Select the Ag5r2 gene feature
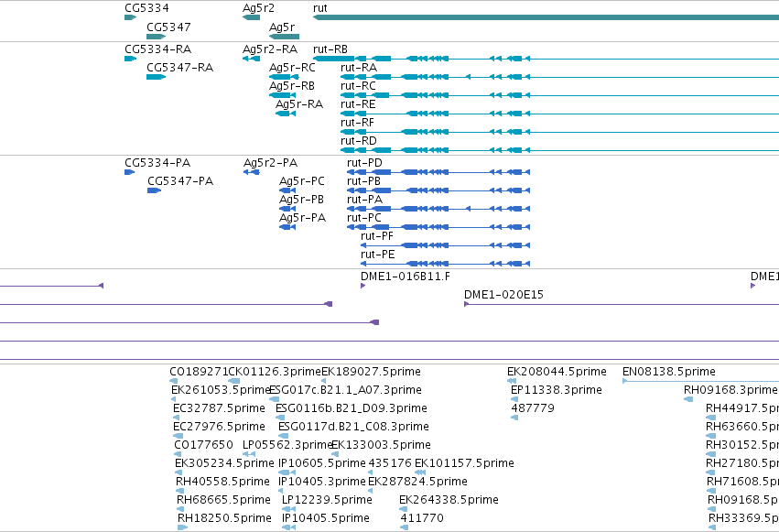Screen dimensions: 779x532 [x=252, y=17]
